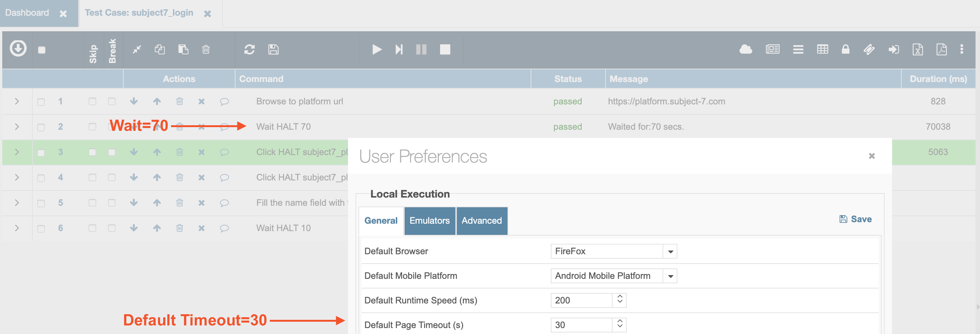Image resolution: width=980 pixels, height=334 pixels.
Task: Open the comment bubble on step 1
Action: tap(224, 101)
